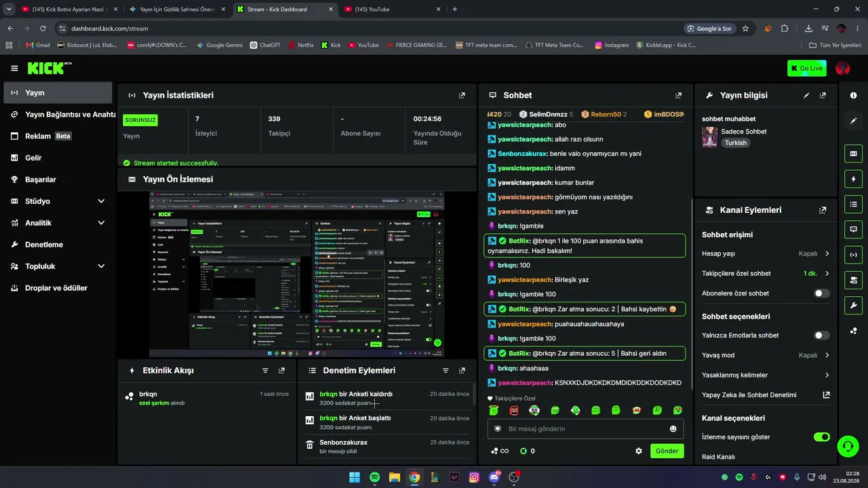
Task: Open the ChatGPT bookmark
Action: point(264,45)
